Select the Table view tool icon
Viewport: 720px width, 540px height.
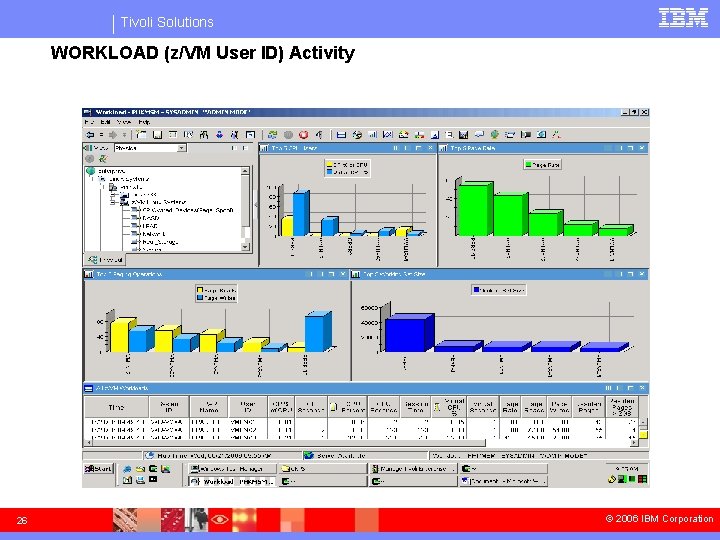341,135
